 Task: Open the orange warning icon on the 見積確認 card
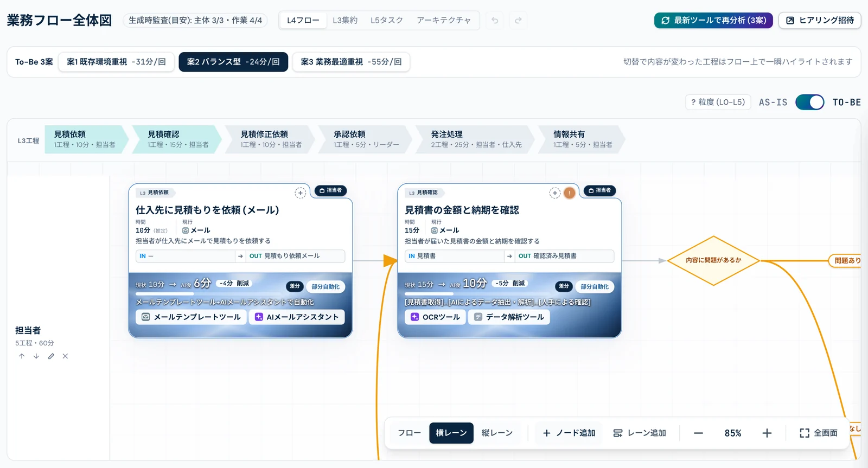click(569, 193)
